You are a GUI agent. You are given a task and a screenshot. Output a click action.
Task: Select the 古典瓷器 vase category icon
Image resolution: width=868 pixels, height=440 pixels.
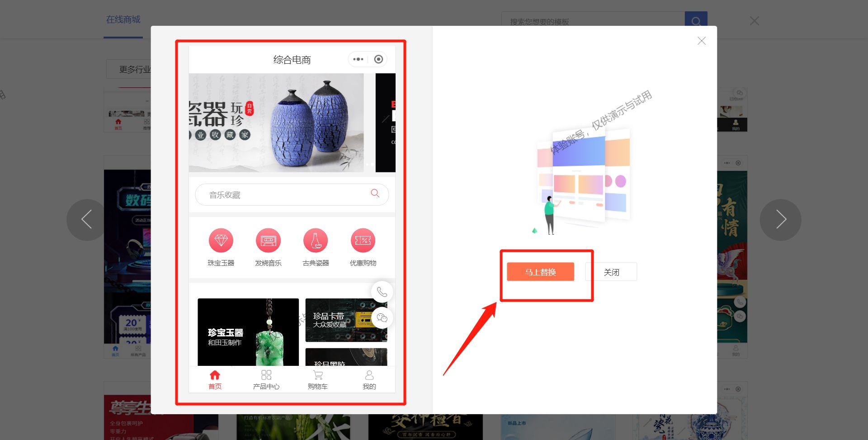(x=316, y=240)
